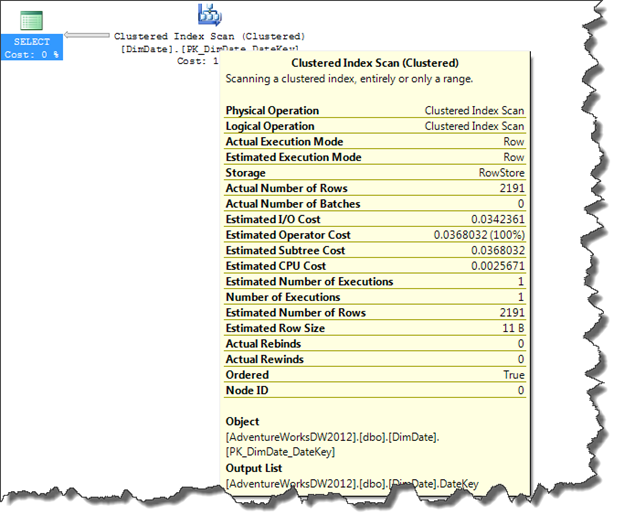Click the Actual Rebinds value 0
624x525 pixels.
point(521,343)
